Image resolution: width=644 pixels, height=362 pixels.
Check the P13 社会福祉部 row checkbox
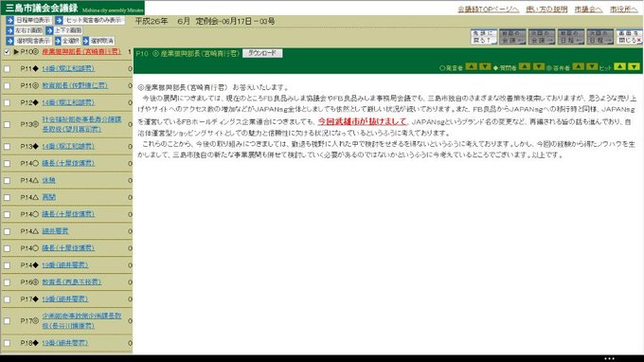coord(7,124)
